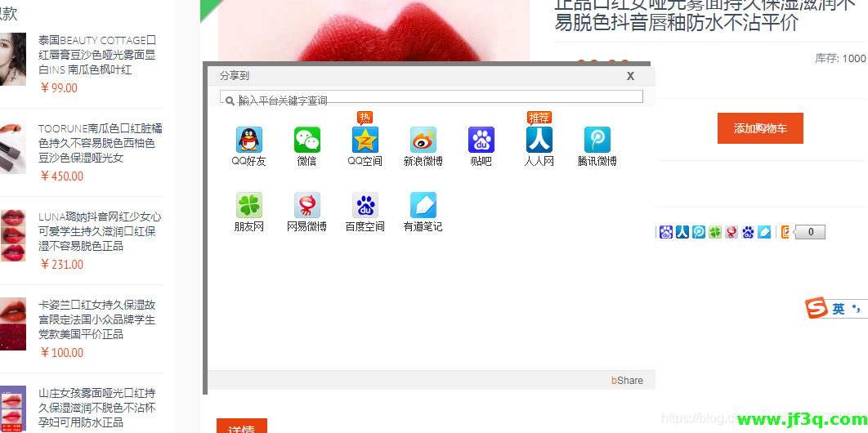Share to 网易微博 in the popup
Image resolution: width=868 pixels, height=433 pixels.
click(x=307, y=206)
